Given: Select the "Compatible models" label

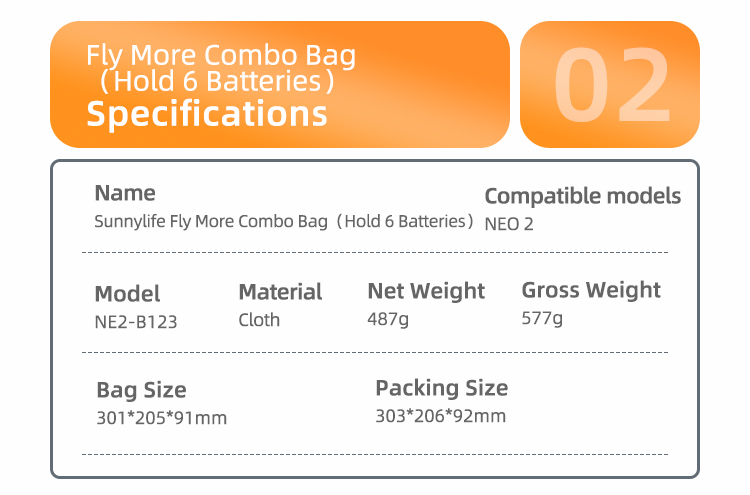Looking at the screenshot, I should (x=582, y=196).
